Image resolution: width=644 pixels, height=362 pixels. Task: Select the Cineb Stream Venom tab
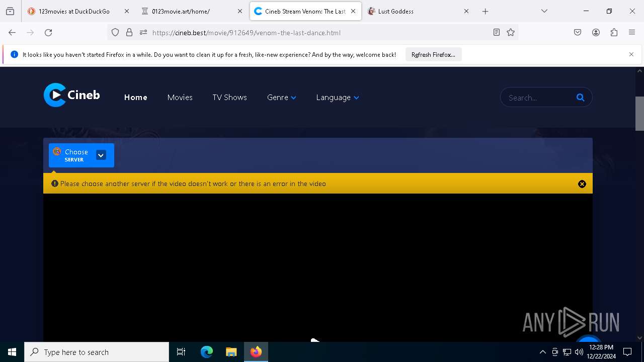click(305, 11)
